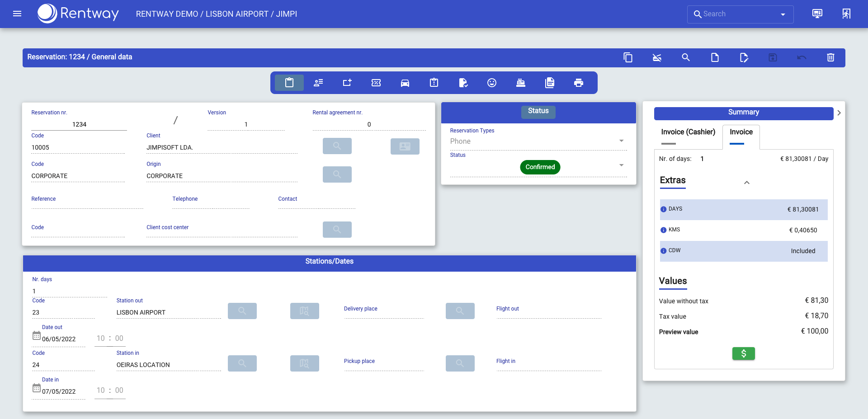Select the Invoice tab in Summary

741,132
